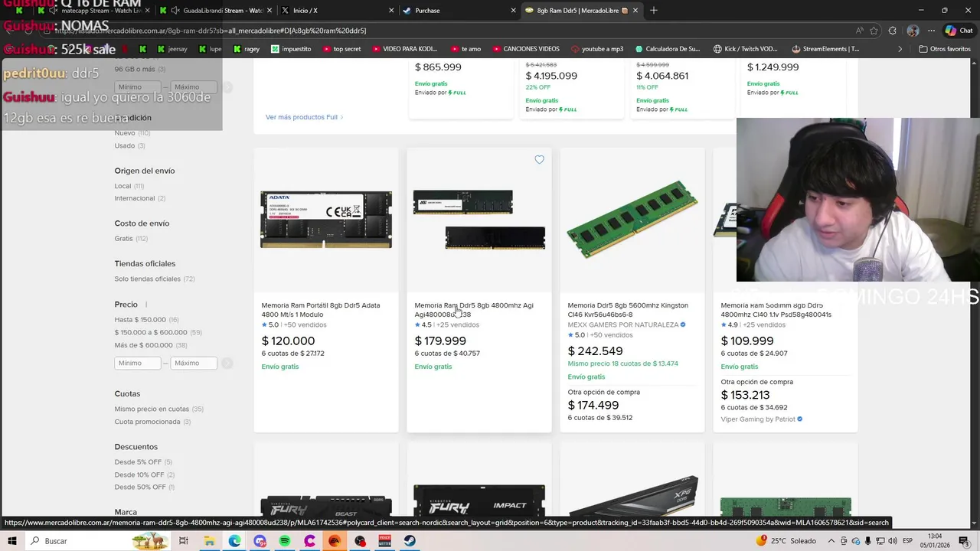
Task: Open the ragey bookmark
Action: click(x=247, y=49)
